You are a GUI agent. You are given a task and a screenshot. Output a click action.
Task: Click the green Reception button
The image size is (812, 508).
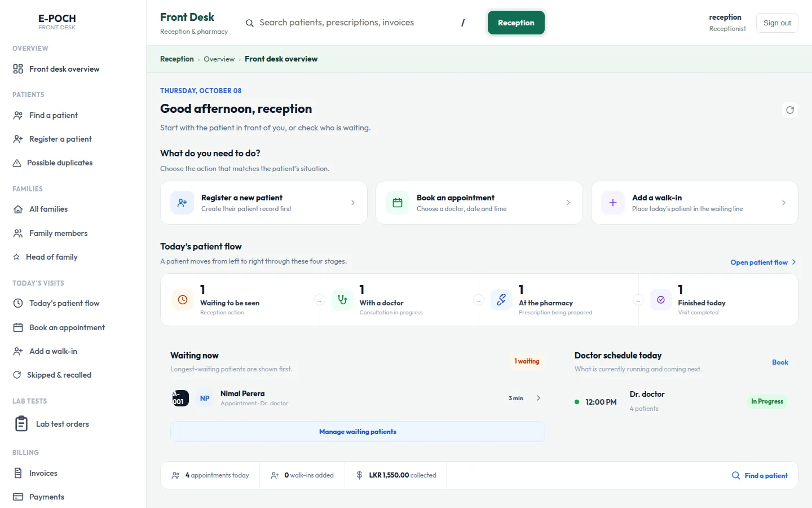516,23
